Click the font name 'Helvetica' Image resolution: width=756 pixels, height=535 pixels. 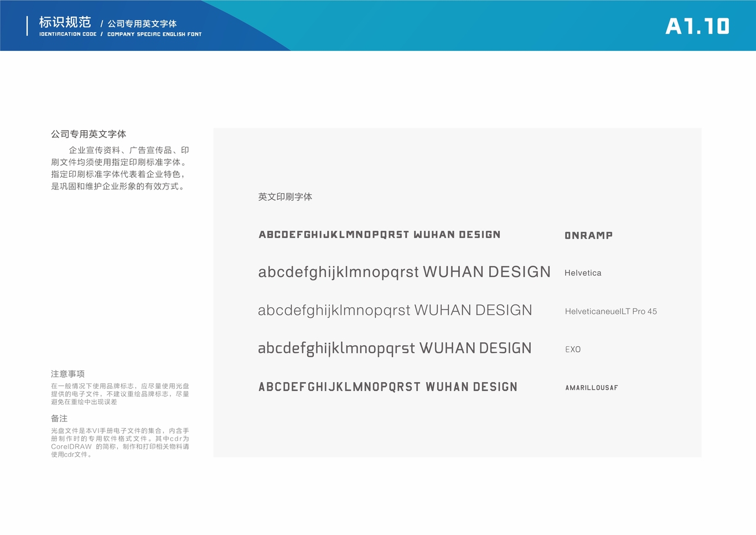583,273
